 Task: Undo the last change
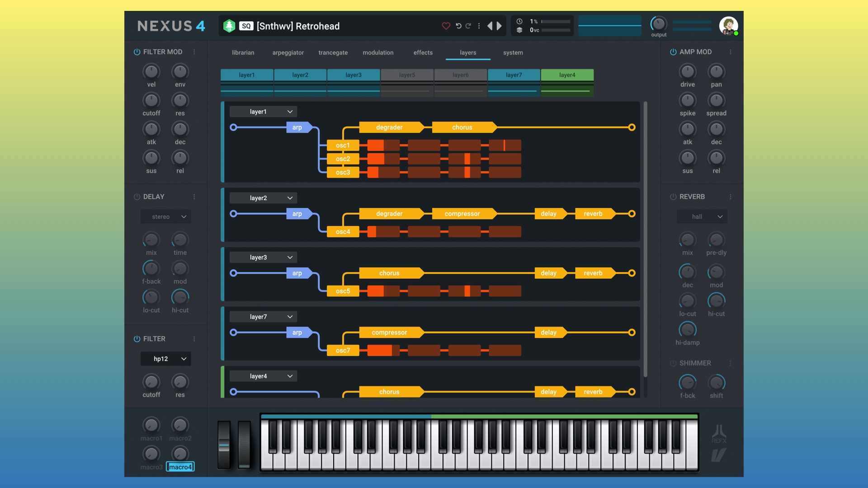(458, 26)
